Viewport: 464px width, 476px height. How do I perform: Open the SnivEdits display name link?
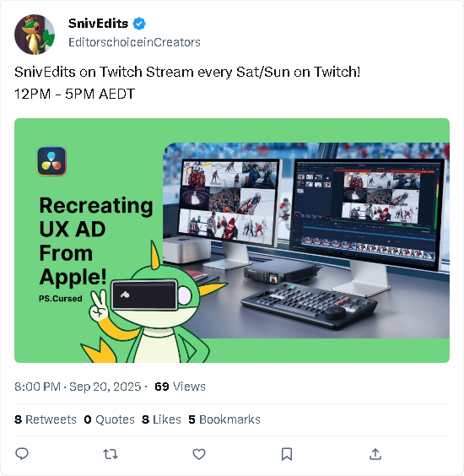click(x=98, y=24)
